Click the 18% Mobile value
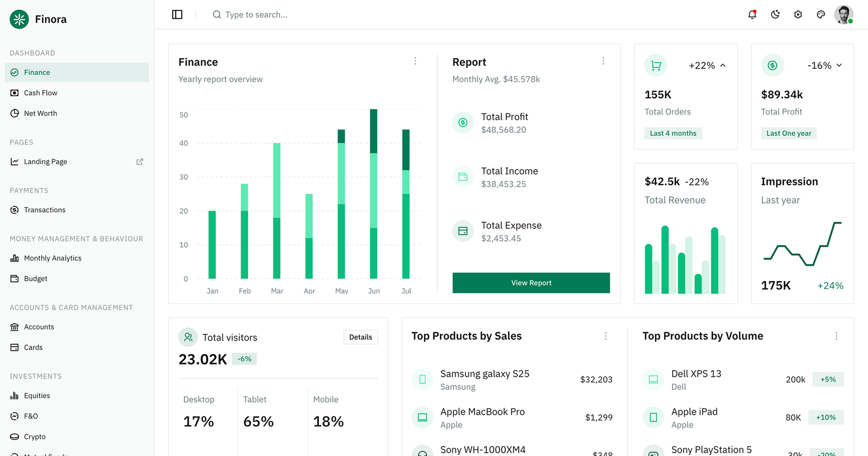Screen dimensions: 868x456 [328, 422]
